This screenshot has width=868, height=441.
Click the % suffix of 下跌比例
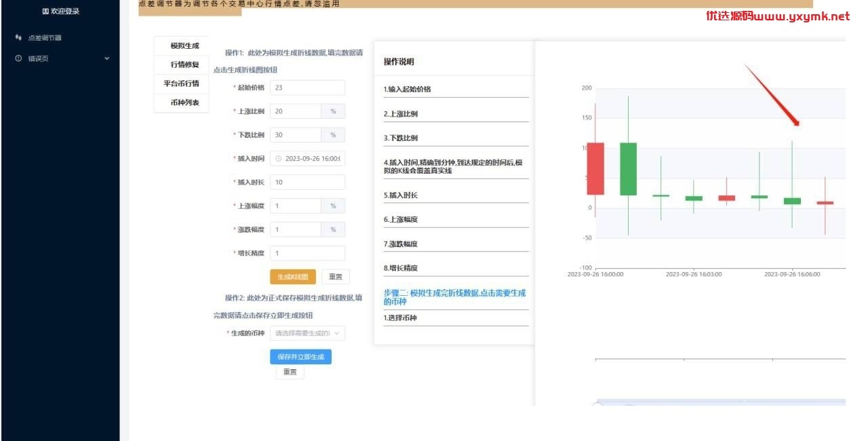pyautogui.click(x=333, y=135)
